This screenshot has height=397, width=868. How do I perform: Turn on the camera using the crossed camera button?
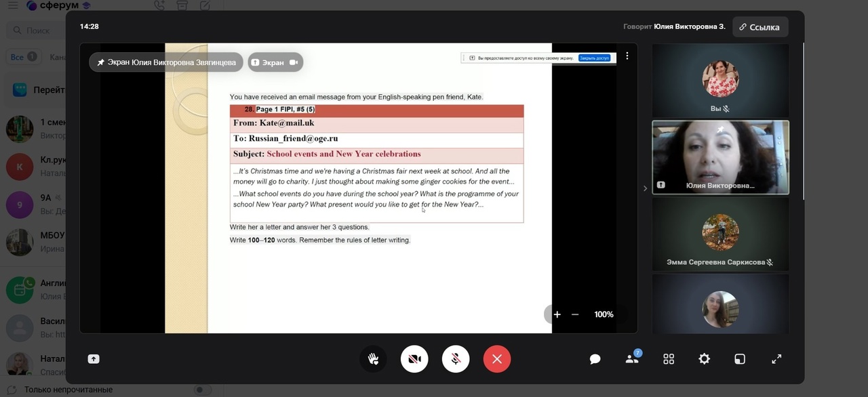(x=414, y=359)
